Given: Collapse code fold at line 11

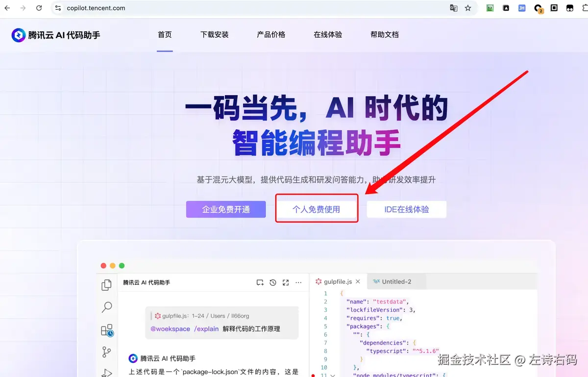Looking at the screenshot, I should (333, 375).
